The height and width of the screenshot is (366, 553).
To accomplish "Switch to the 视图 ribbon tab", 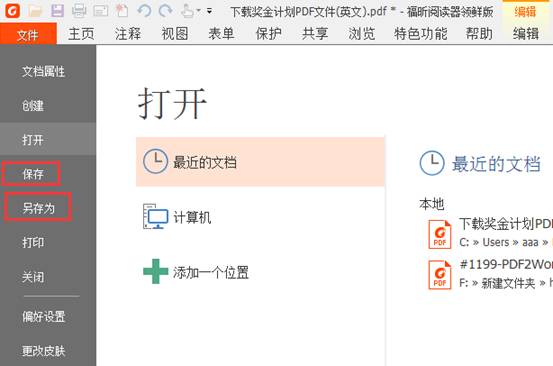I will [175, 34].
